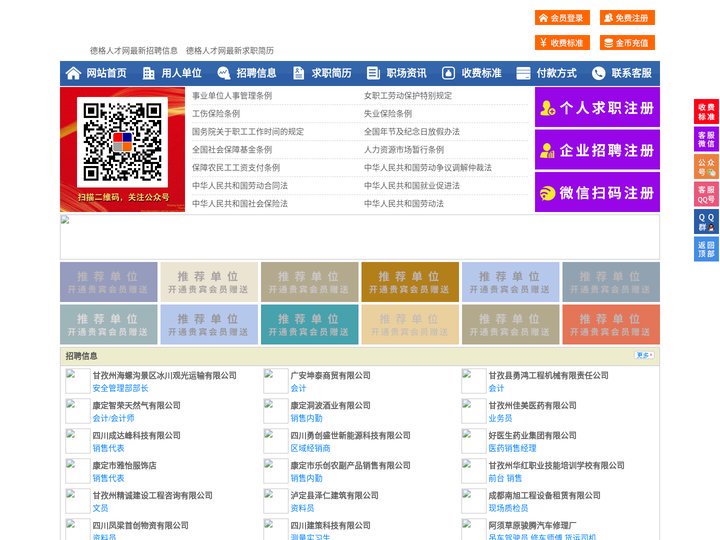Open the 职场资讯 menu item
The width and height of the screenshot is (720, 540).
(406, 73)
